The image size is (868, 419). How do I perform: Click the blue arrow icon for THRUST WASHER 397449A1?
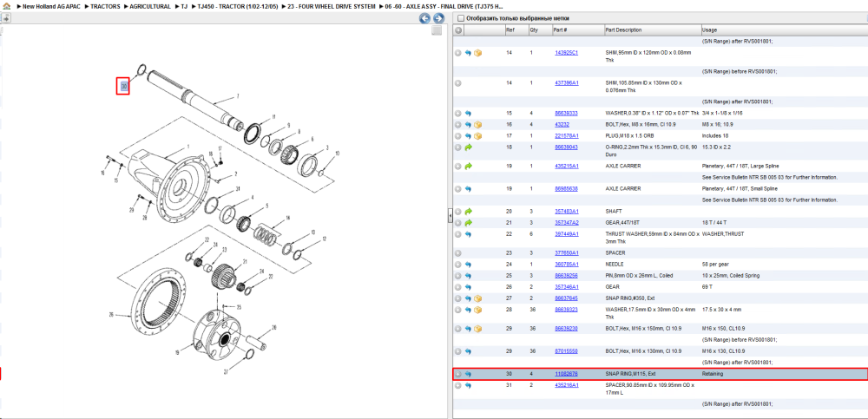pyautogui.click(x=468, y=234)
